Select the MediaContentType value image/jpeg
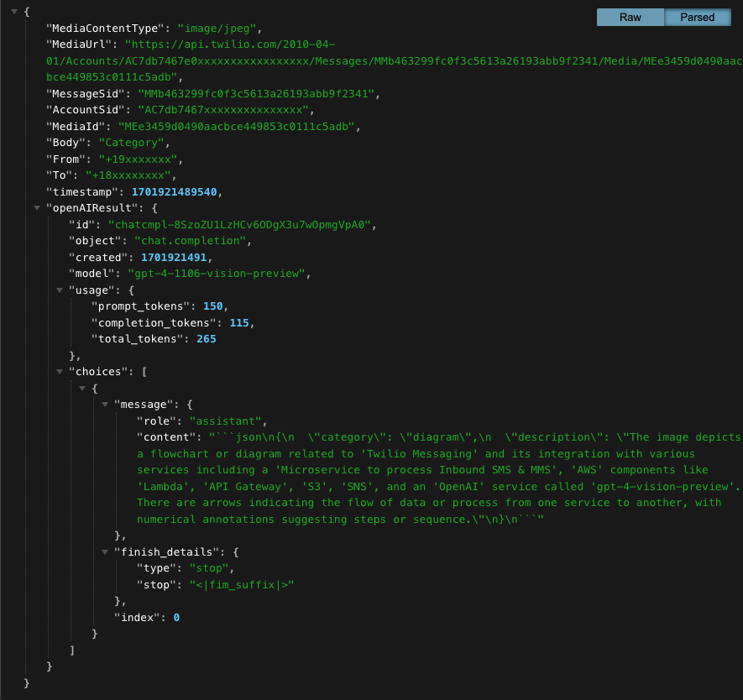743x700 pixels. click(217, 29)
